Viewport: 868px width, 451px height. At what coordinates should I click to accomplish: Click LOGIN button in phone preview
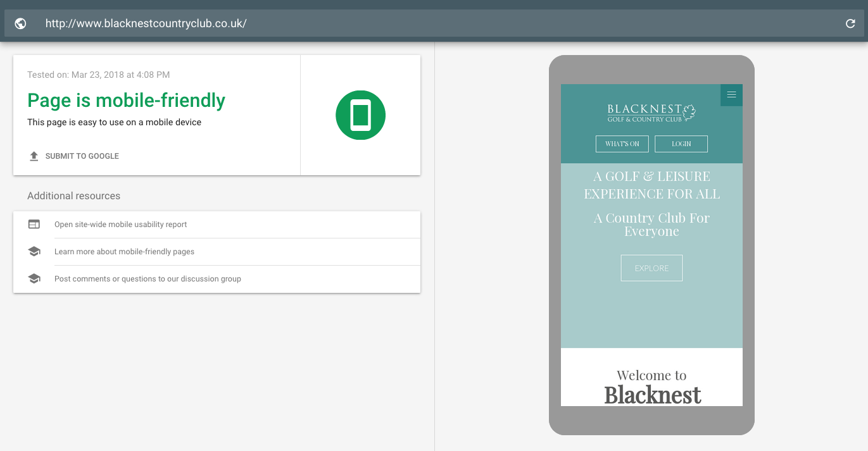point(681,144)
